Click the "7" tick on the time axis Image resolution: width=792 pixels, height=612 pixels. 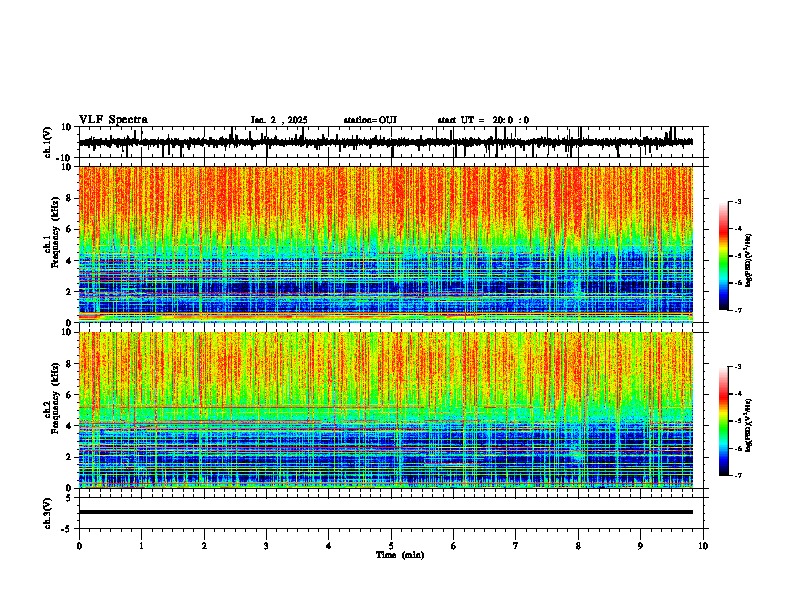click(516, 546)
